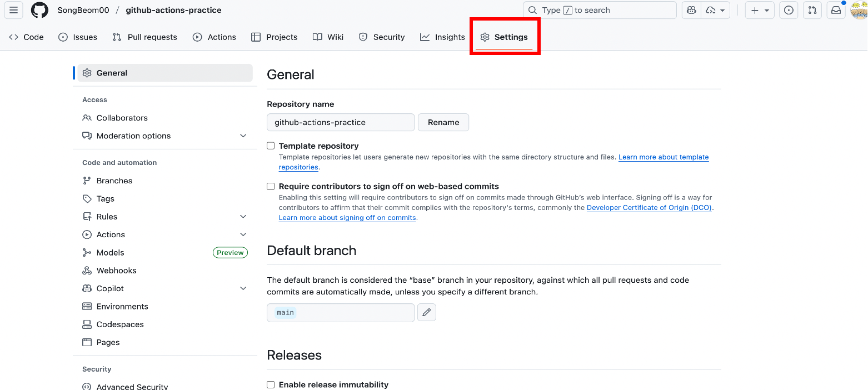Click the Rename button

(x=443, y=122)
